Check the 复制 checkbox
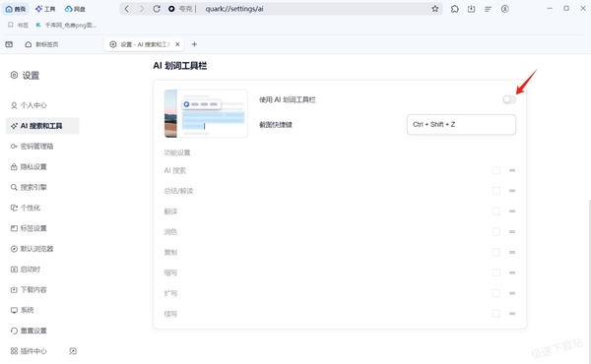591x364 pixels. point(496,252)
